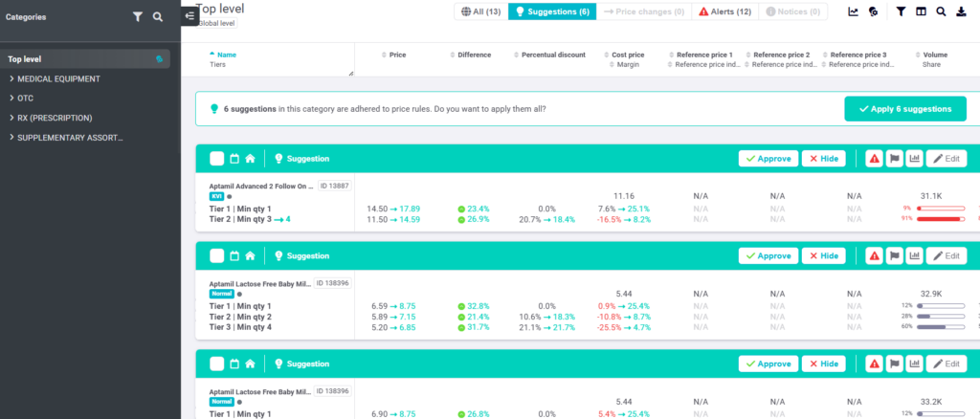Open the calendar icon on the 33.2K volume Lactose Free card
980x419 pixels.
point(235,364)
